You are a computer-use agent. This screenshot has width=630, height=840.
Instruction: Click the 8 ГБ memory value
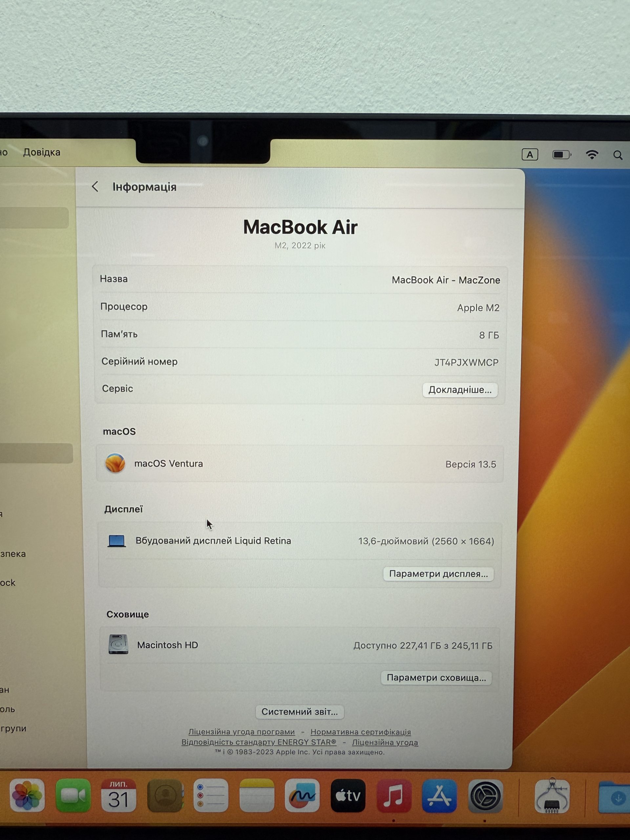[x=489, y=335]
